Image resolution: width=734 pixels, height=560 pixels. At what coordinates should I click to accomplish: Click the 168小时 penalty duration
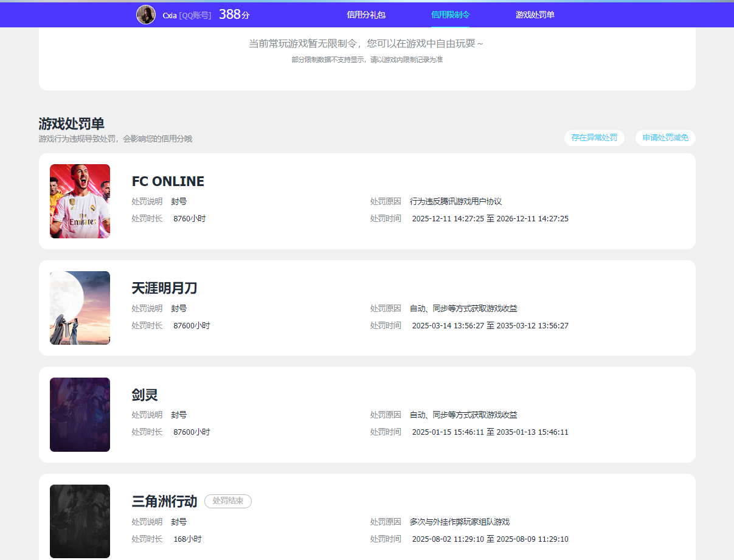[x=187, y=539]
